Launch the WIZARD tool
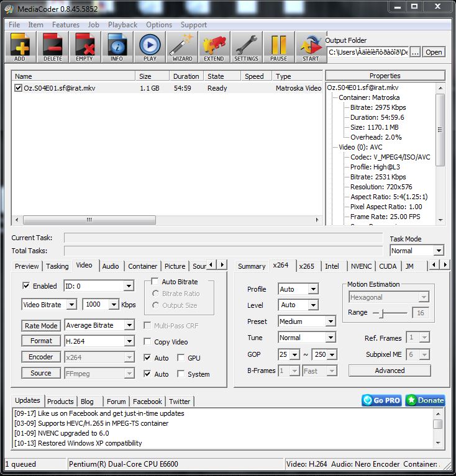This screenshot has height=476, width=456. [x=182, y=47]
